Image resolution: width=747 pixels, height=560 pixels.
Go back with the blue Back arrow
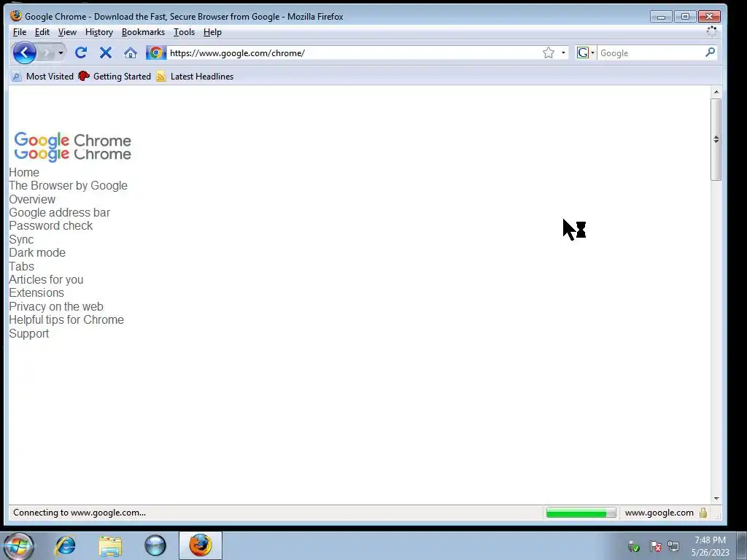(x=24, y=52)
